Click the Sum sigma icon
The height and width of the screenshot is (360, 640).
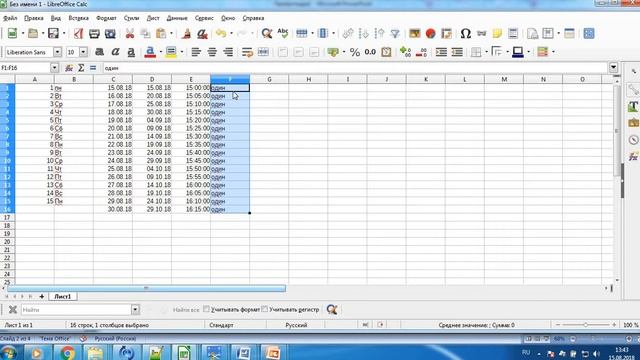(81, 68)
